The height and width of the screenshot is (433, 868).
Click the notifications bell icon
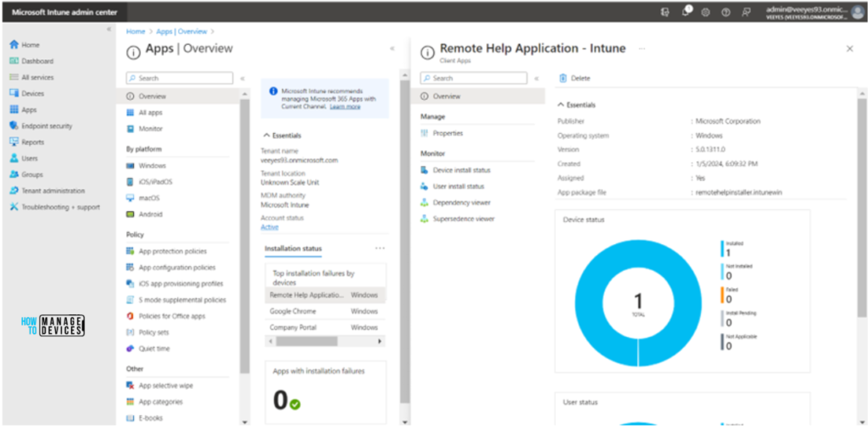(x=685, y=12)
